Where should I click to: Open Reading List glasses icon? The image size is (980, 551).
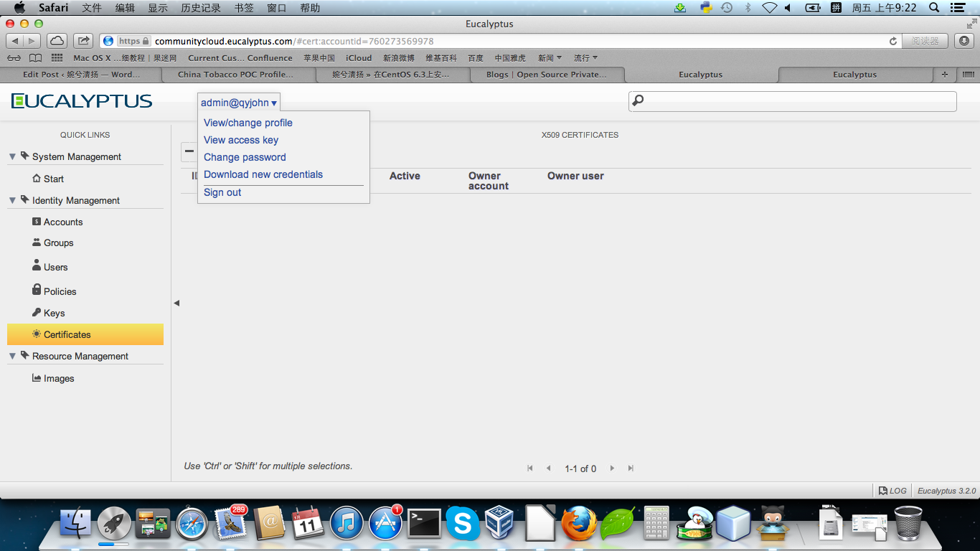coord(14,58)
